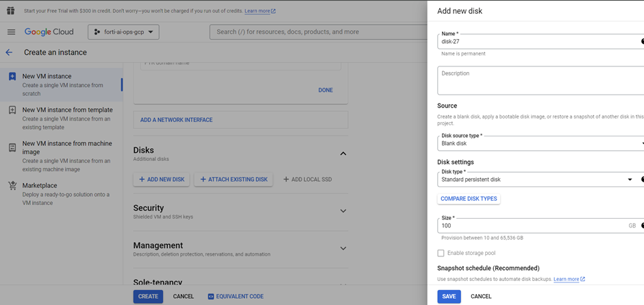Click the Google Cloud logo
The height and width of the screenshot is (305, 644).
pos(50,32)
